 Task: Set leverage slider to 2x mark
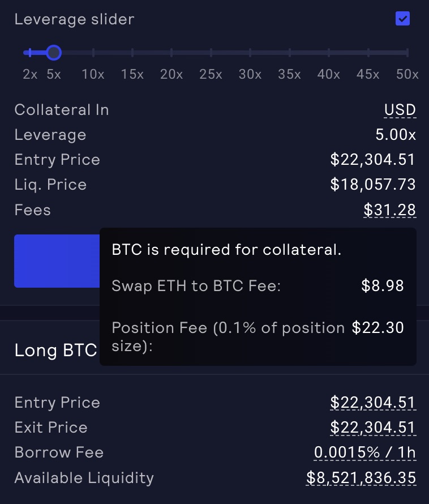point(31,53)
